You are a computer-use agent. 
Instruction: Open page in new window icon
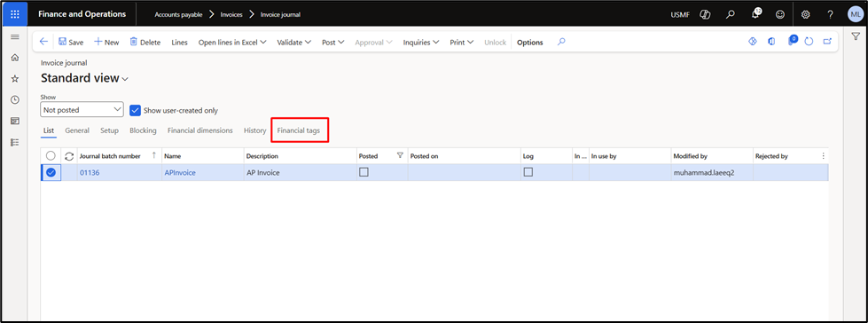(827, 42)
